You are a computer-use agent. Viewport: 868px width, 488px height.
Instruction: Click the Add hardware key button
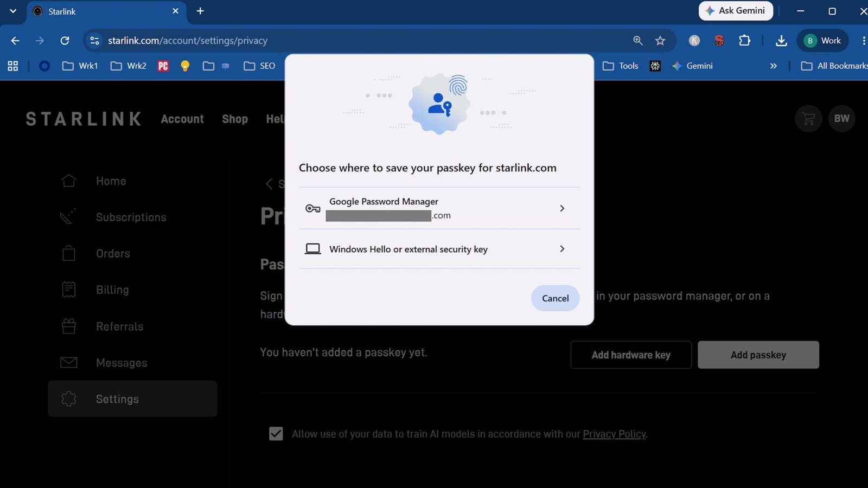coord(631,355)
